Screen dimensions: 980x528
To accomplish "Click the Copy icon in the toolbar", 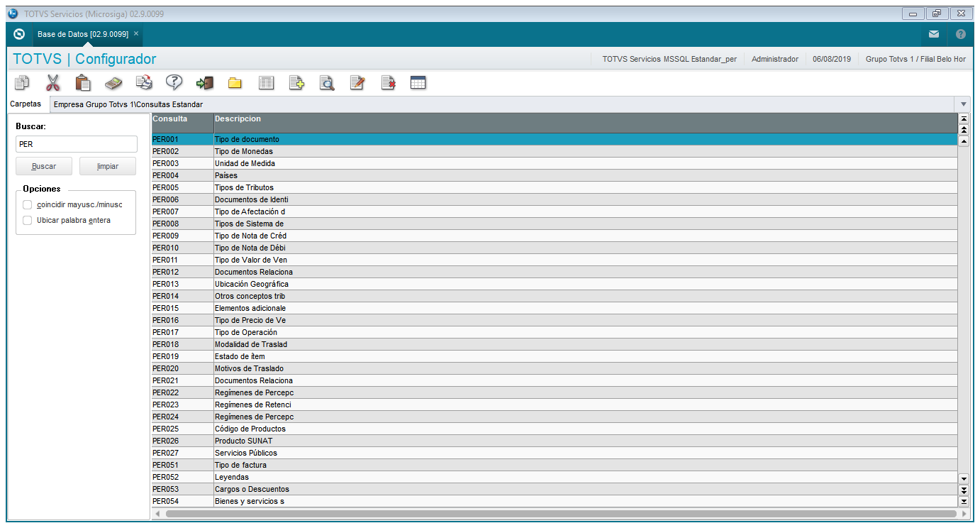I will pyautogui.click(x=23, y=83).
